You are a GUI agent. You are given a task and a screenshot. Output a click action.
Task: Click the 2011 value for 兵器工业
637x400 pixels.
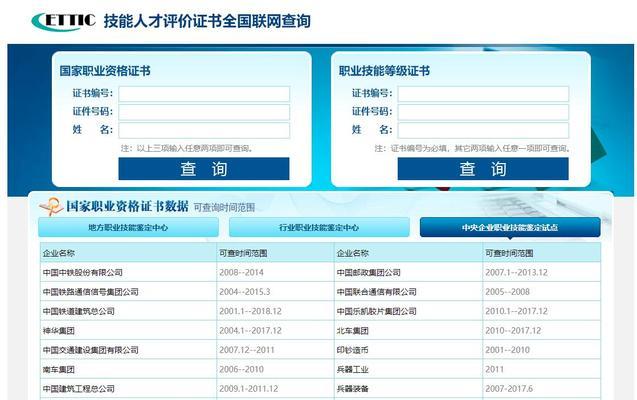coord(494,370)
